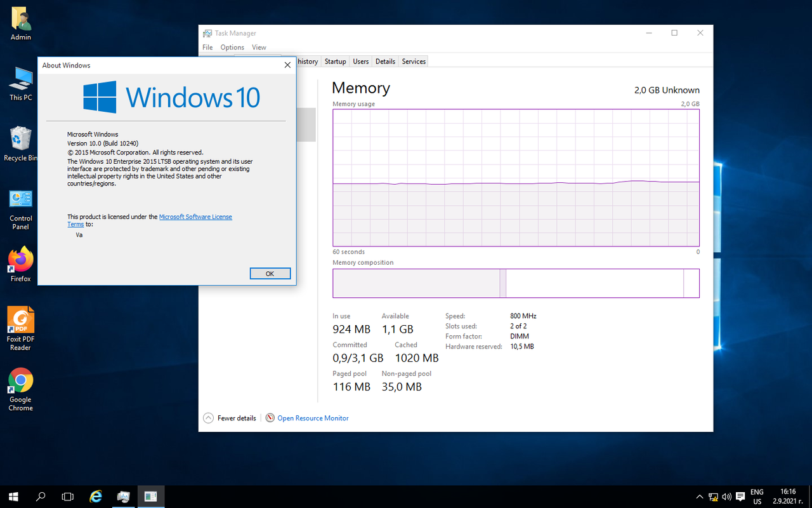Click the Committed value '0,9/3,1 GB'
This screenshot has height=508, width=812.
(x=358, y=358)
